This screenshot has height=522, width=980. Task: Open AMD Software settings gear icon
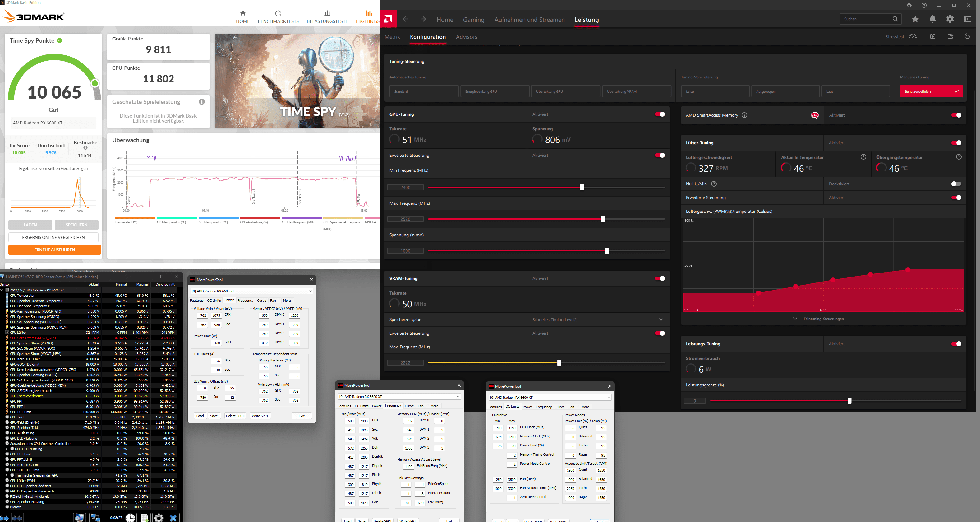(x=950, y=19)
